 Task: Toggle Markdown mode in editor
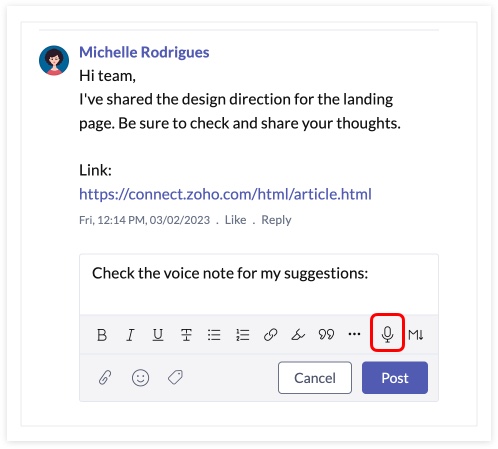(x=416, y=334)
